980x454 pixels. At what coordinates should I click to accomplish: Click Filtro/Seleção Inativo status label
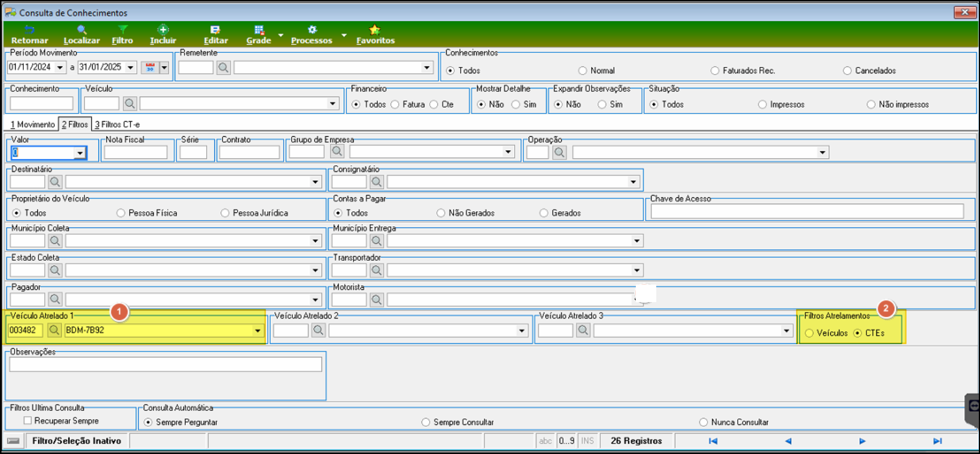[x=76, y=441]
